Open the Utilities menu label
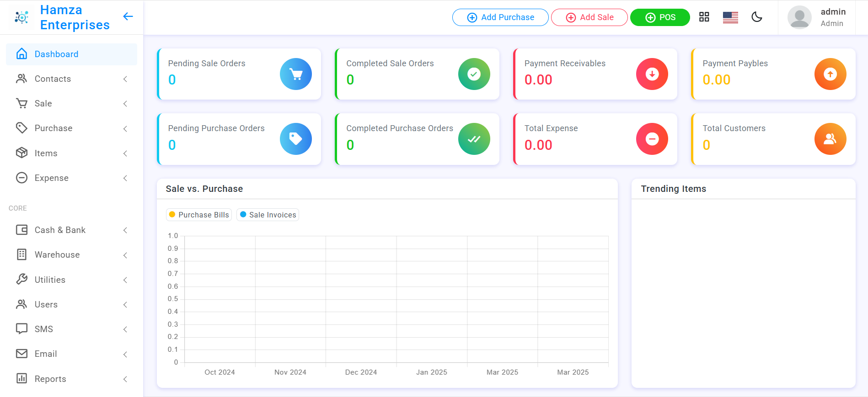Image resolution: width=868 pixels, height=397 pixels. [50, 280]
